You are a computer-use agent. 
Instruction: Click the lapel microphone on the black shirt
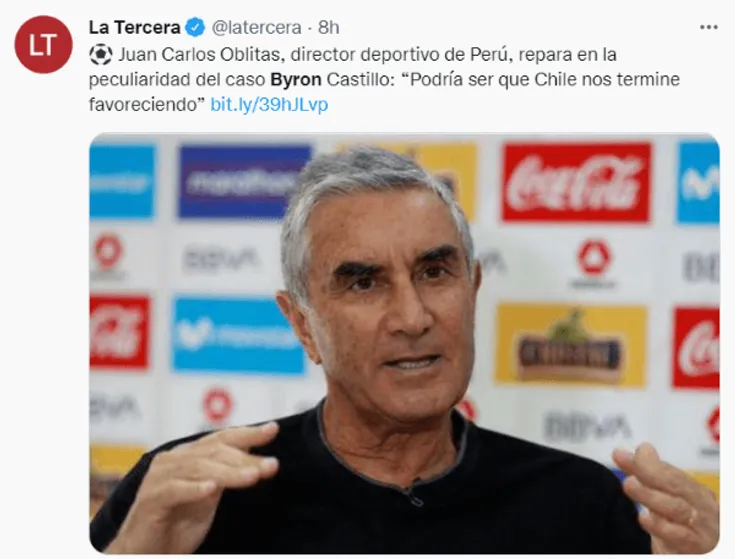click(x=412, y=495)
